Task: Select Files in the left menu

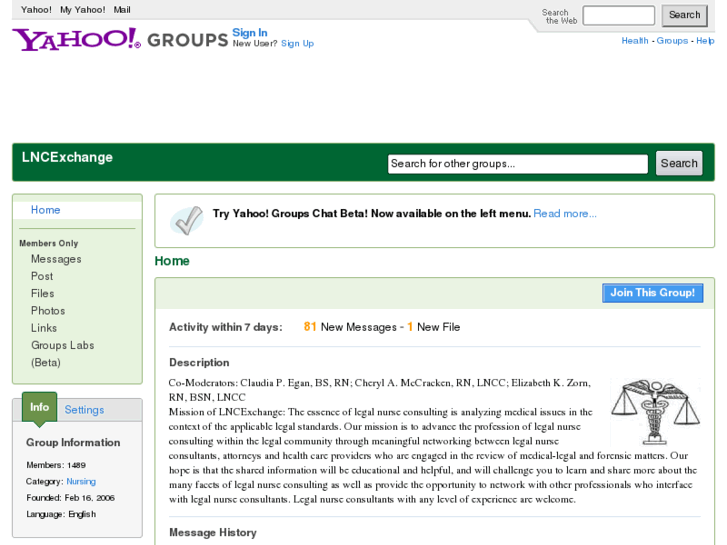Action: (x=42, y=294)
